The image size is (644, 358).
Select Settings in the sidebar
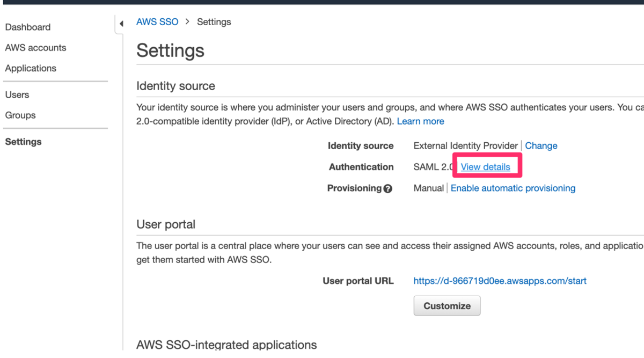tap(23, 142)
